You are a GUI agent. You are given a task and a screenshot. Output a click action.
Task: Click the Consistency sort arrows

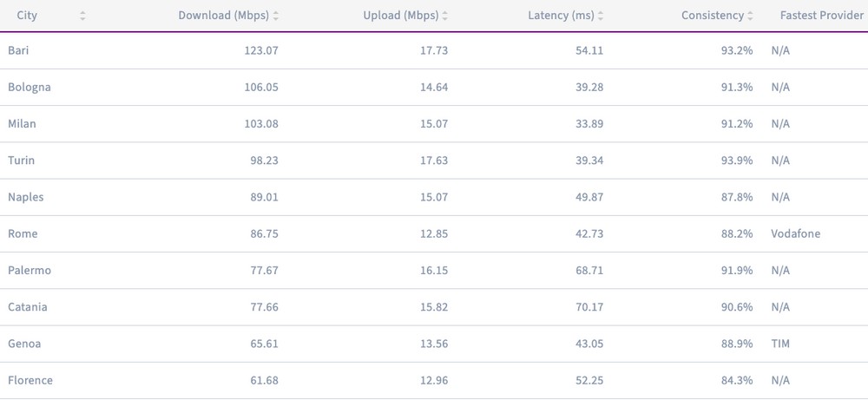click(x=751, y=16)
